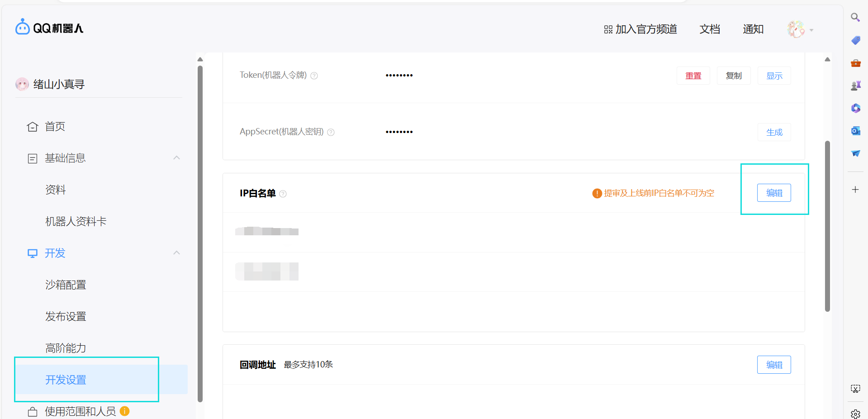Click the plus icon in browser sidebar
868x419 pixels.
(855, 190)
